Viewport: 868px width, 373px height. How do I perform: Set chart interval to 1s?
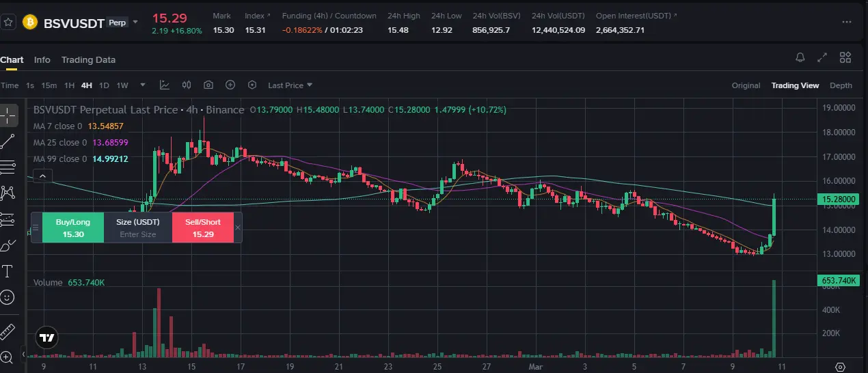click(x=30, y=85)
